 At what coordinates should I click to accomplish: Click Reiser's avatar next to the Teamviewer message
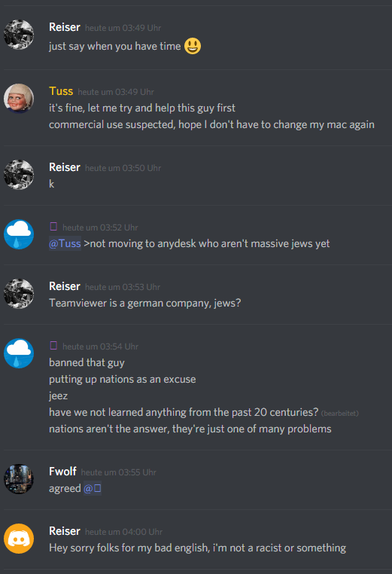(x=19, y=294)
